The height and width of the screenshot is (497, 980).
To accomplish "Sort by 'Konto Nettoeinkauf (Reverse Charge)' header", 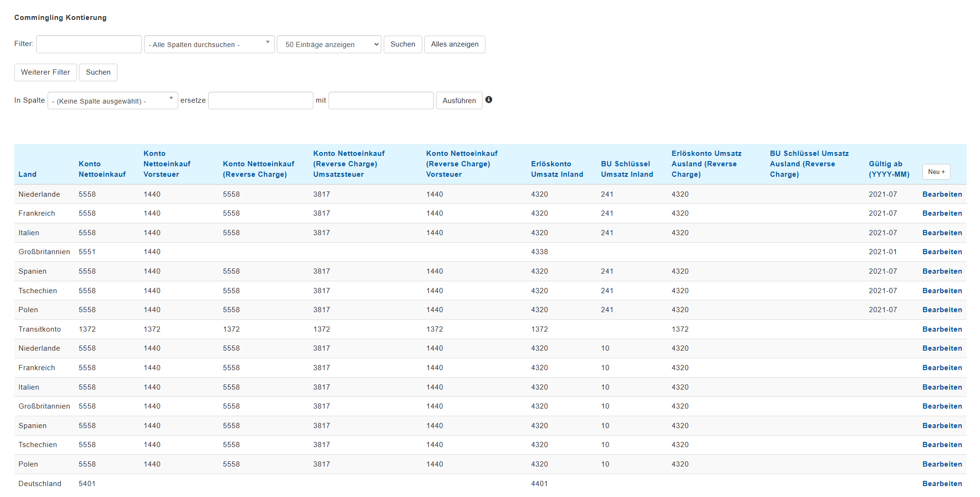I will click(x=259, y=169).
